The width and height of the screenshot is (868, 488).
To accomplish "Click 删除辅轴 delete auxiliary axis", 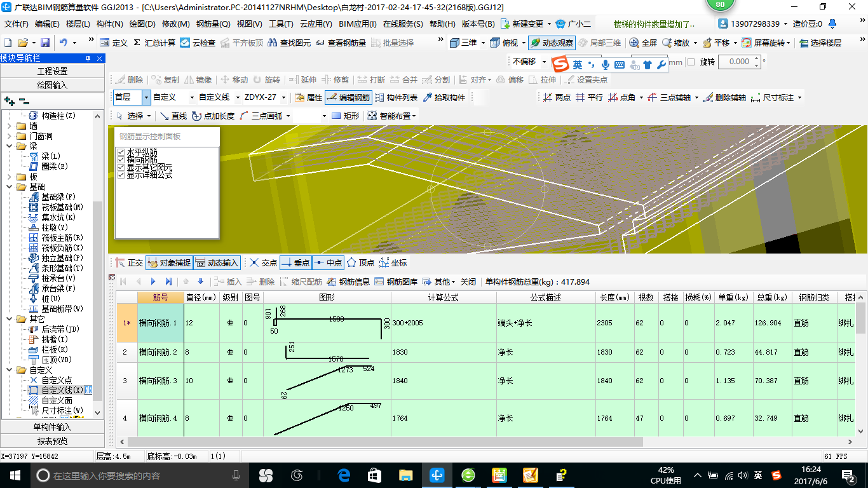I will 724,97.
